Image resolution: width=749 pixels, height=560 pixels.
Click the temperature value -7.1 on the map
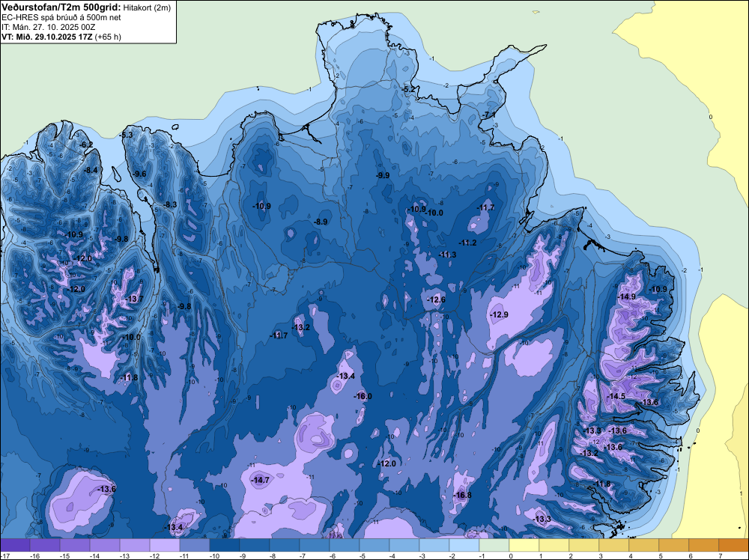click(x=489, y=115)
